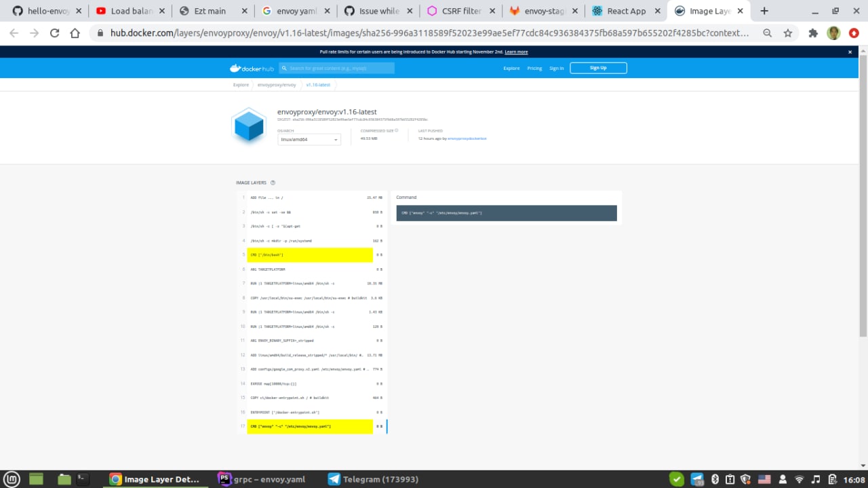Switch to the Load balancing YouTube tab
This screenshot has height=488, width=868.
coord(129,11)
